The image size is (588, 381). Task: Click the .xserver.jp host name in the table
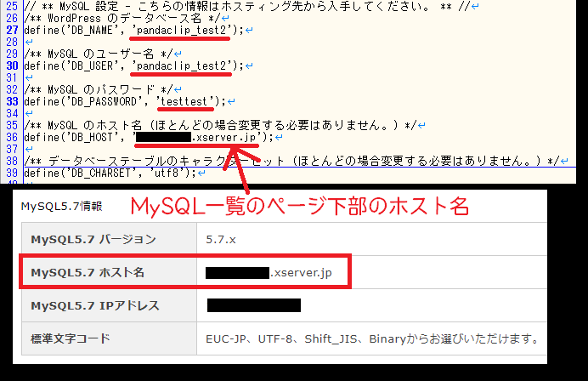pyautogui.click(x=301, y=272)
